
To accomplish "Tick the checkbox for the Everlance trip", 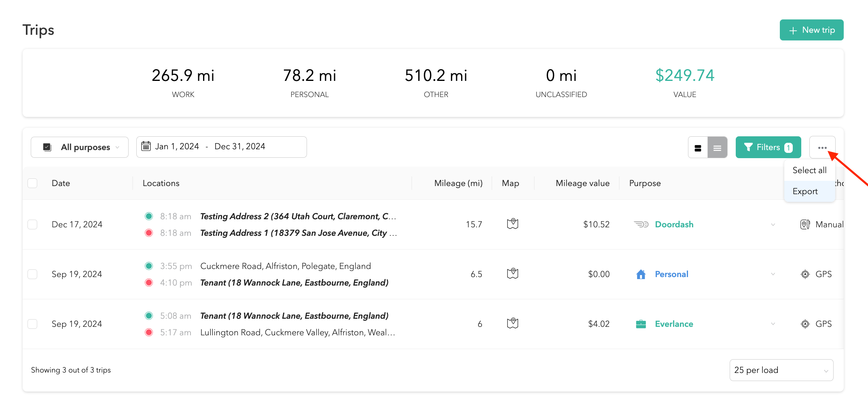I will point(32,324).
